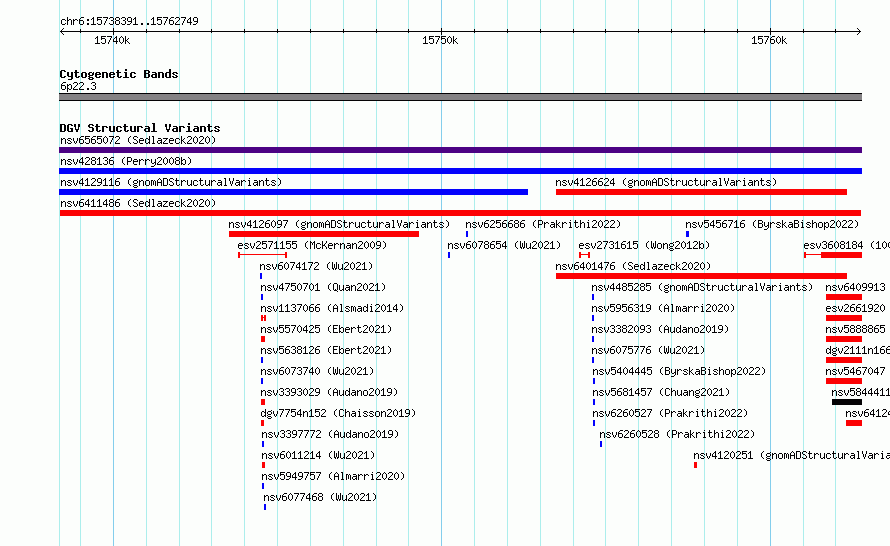The height and width of the screenshot is (546, 890).
Task: Click the esv3608184 variant label
Action: click(x=846, y=245)
